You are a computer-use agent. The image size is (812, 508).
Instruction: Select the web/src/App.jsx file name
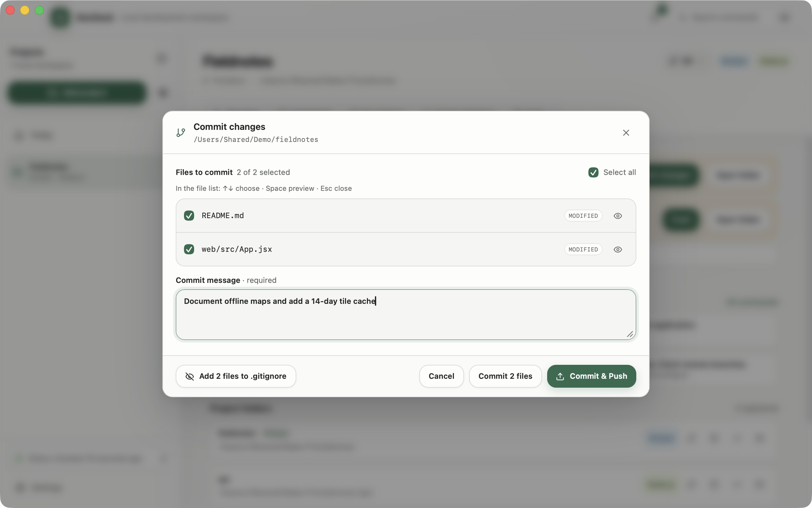[237, 249]
